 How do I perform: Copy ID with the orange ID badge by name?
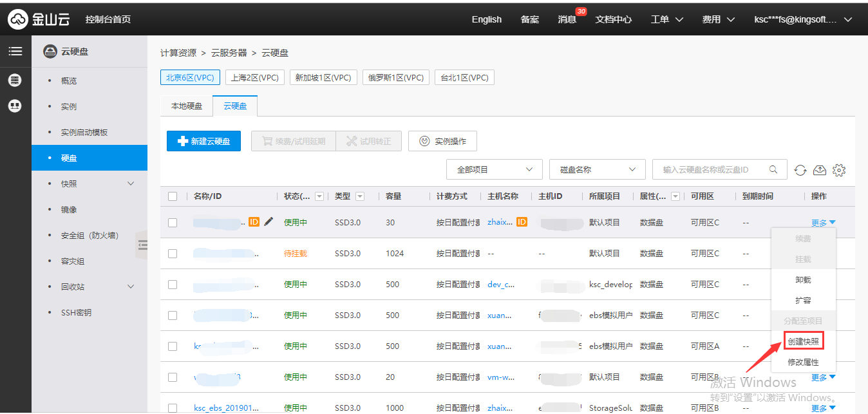[x=254, y=222]
